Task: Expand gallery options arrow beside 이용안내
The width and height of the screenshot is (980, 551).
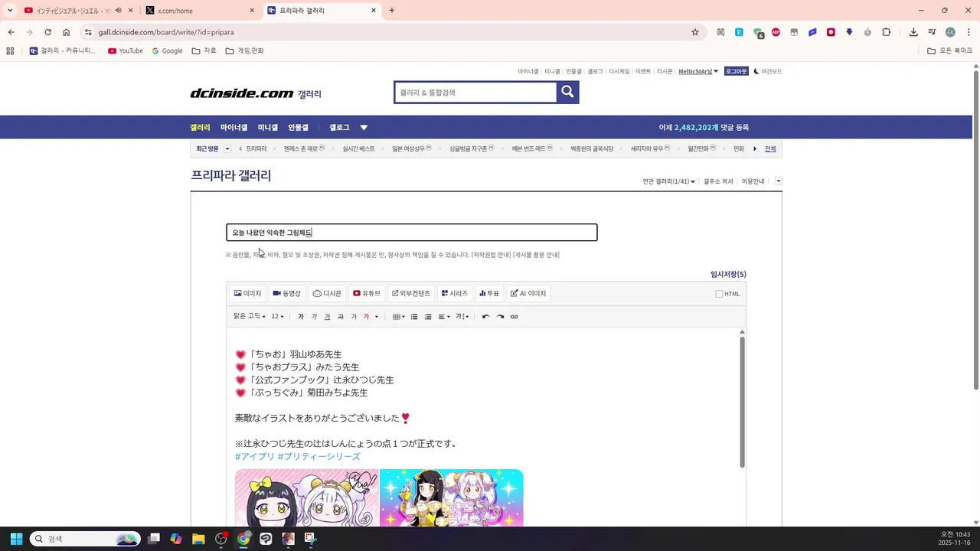Action: pos(779,181)
